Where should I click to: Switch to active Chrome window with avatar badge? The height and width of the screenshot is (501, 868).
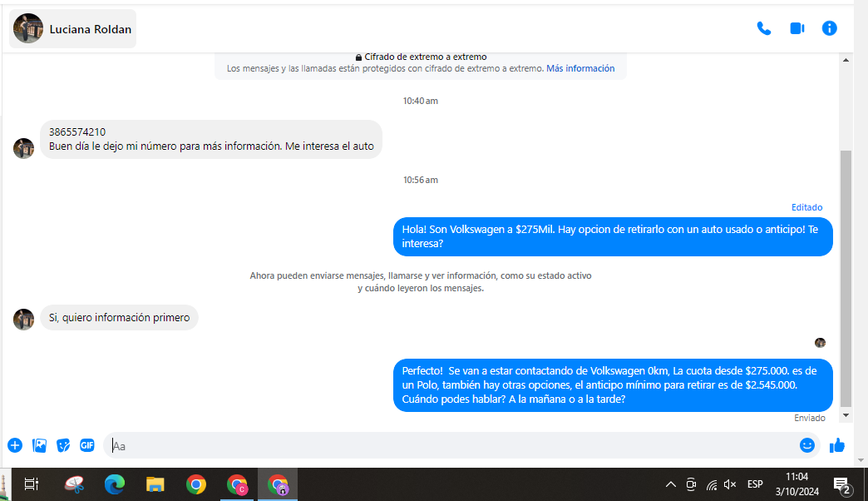pyautogui.click(x=278, y=484)
